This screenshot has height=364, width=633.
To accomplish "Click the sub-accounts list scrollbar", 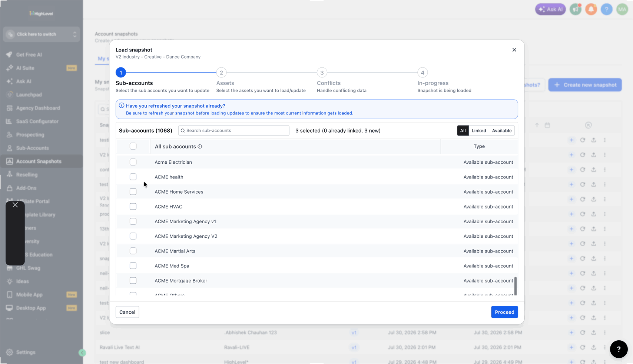I will [515, 286].
